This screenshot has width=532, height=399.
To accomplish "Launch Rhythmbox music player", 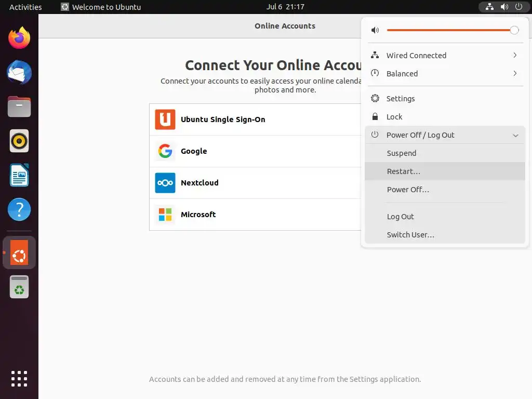I will [19, 141].
